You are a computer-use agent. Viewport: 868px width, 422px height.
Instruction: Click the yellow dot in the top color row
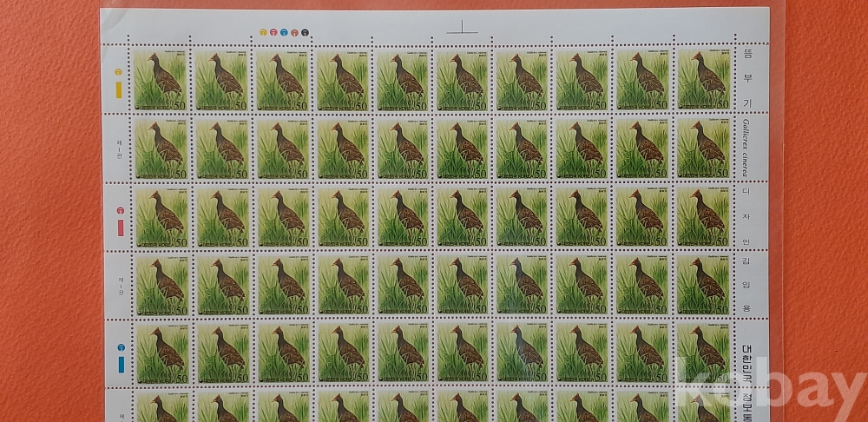click(263, 32)
